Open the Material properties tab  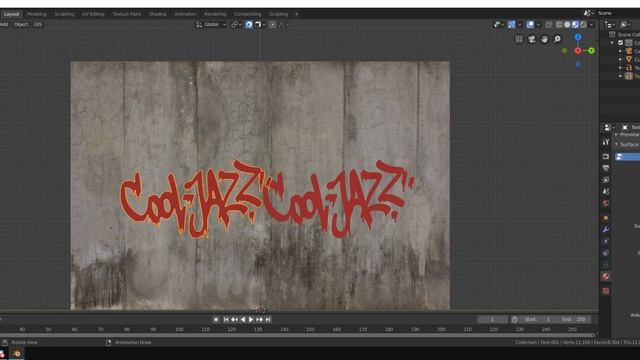606,276
